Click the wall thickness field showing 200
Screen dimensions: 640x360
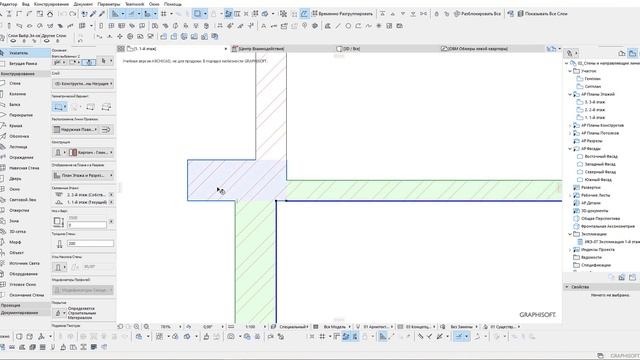[x=90, y=244]
